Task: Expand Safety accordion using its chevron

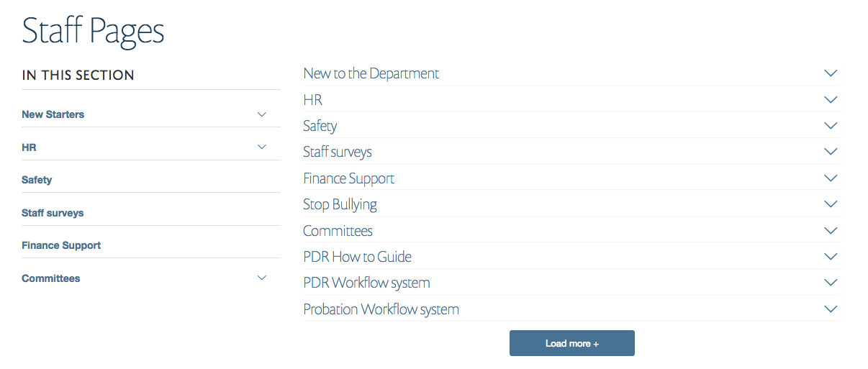Action: (831, 126)
